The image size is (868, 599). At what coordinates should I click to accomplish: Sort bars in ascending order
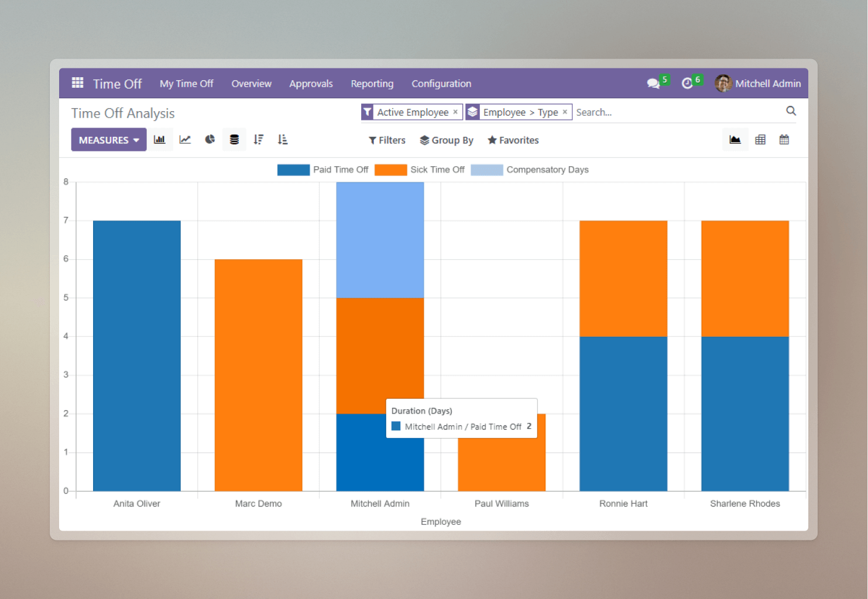click(x=283, y=140)
